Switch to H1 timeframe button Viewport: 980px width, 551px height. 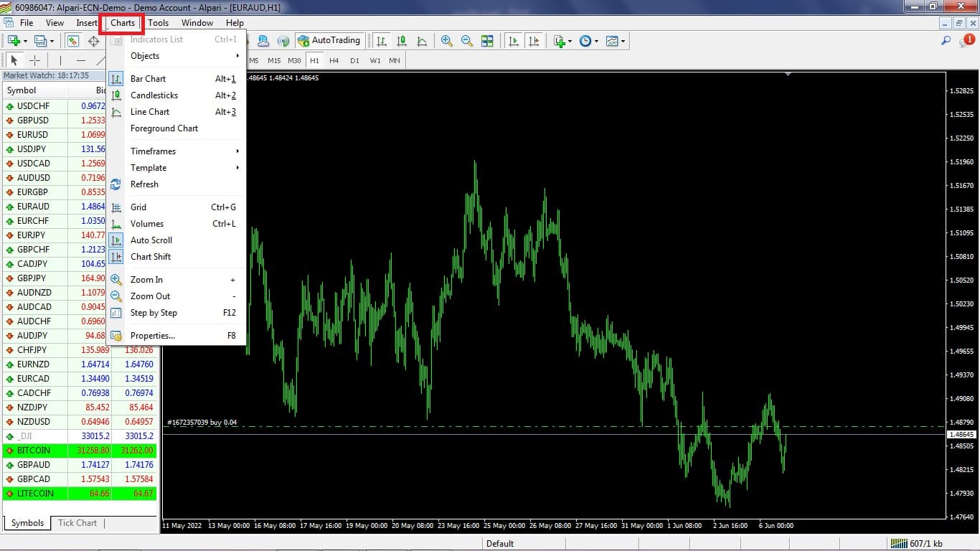coord(314,61)
